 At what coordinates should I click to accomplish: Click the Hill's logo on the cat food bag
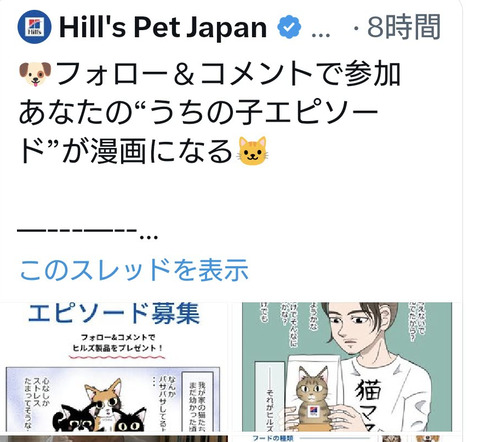point(314,410)
